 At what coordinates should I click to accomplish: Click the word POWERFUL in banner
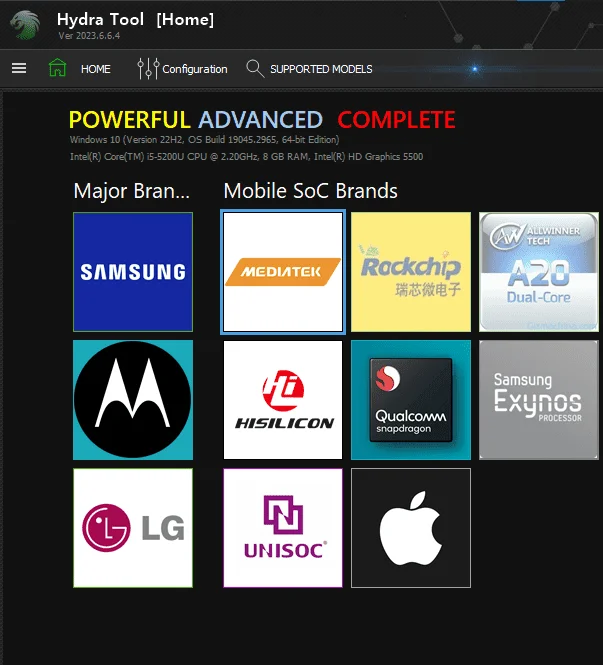point(129,120)
